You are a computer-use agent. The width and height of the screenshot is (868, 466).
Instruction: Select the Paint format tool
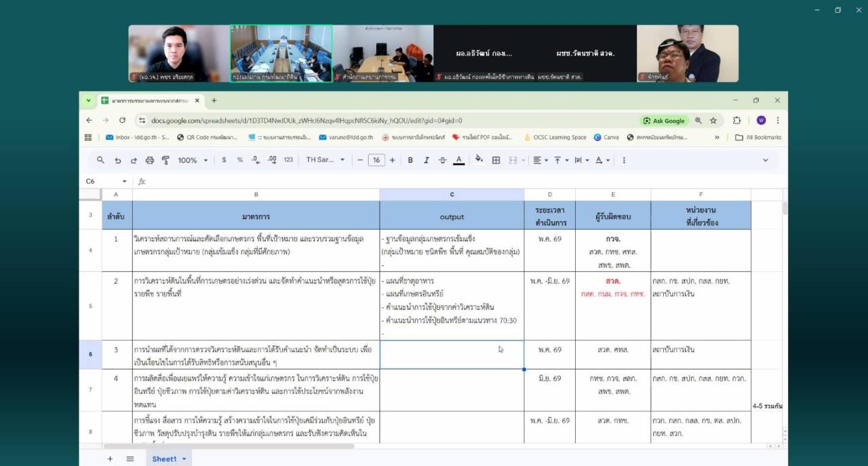(x=165, y=160)
